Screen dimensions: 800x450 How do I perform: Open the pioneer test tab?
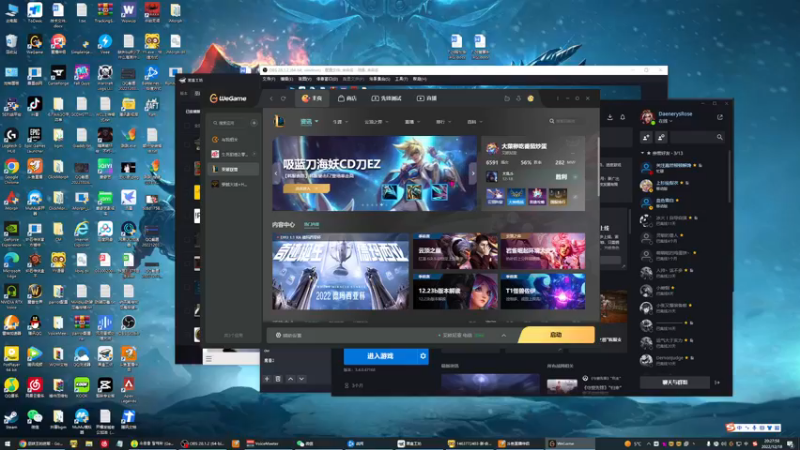click(x=386, y=98)
